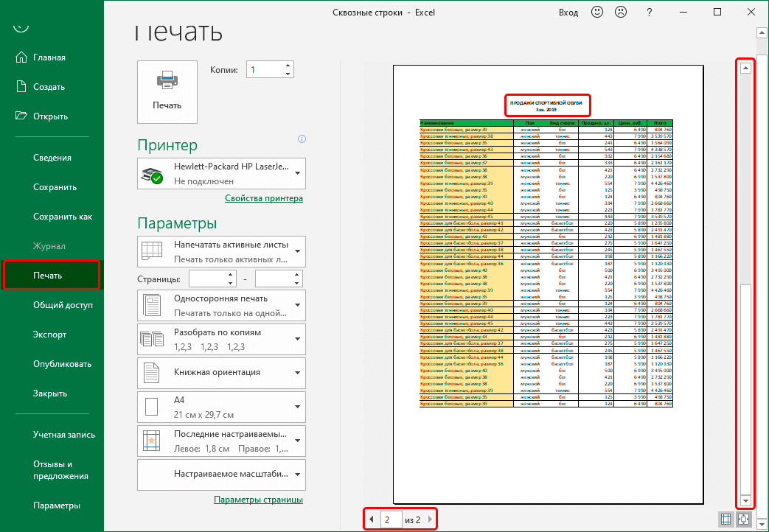Open Параметры at the sidebar bottom
This screenshot has width=769, height=532.
pos(56,505)
